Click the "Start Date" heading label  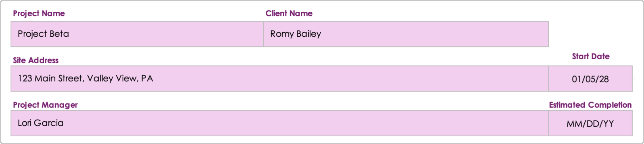click(591, 56)
